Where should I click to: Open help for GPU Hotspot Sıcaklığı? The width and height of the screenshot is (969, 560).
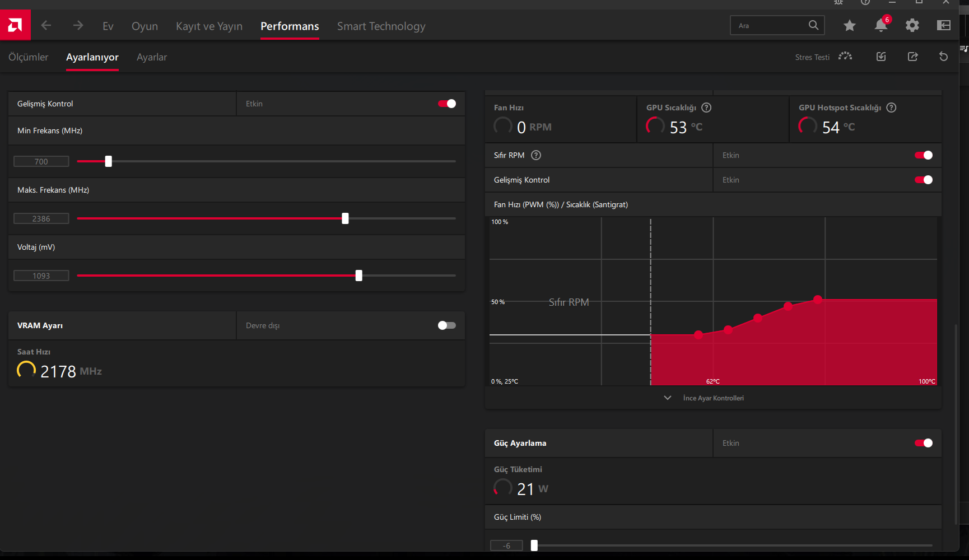(891, 108)
